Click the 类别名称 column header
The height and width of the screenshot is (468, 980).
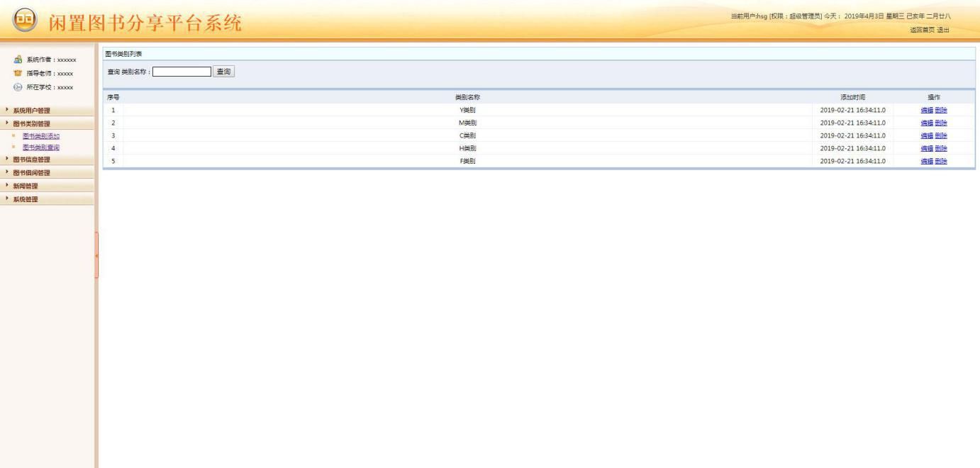pos(467,97)
